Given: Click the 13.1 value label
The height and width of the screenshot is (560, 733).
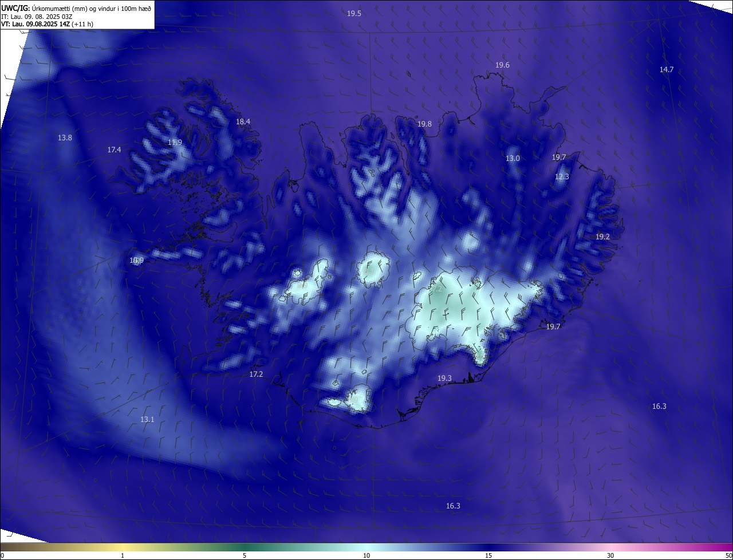Looking at the screenshot, I should click(x=147, y=419).
